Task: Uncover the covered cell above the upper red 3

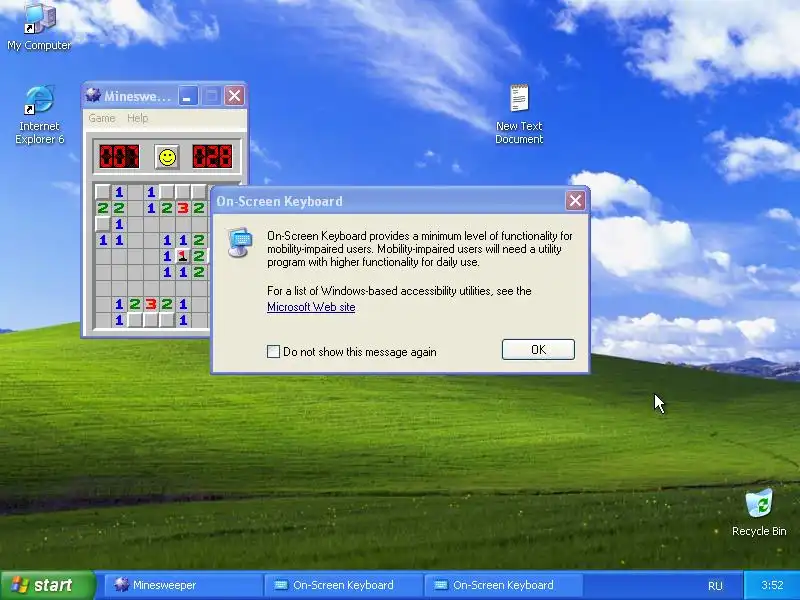Action: click(183, 192)
